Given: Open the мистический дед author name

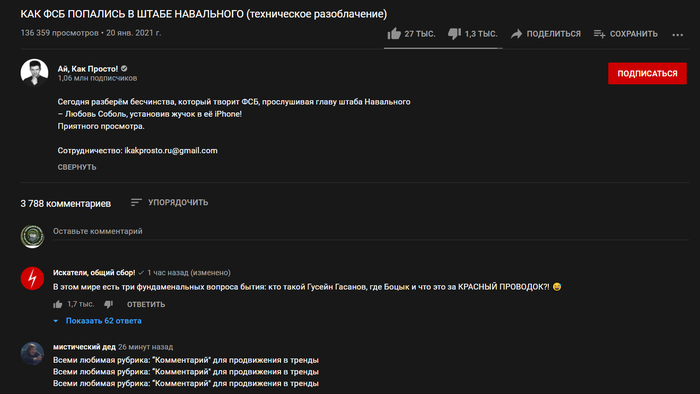Looking at the screenshot, I should (84, 347).
